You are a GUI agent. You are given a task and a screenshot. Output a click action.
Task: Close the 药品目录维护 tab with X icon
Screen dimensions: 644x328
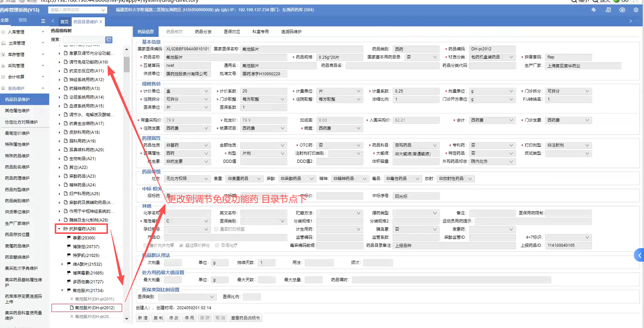tap(101, 22)
